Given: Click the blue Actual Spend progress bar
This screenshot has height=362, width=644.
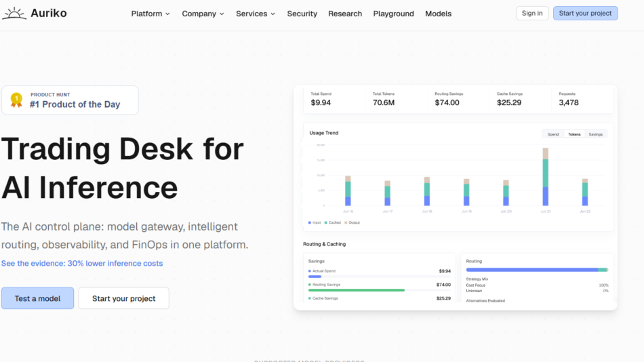Looking at the screenshot, I should click(x=315, y=277).
